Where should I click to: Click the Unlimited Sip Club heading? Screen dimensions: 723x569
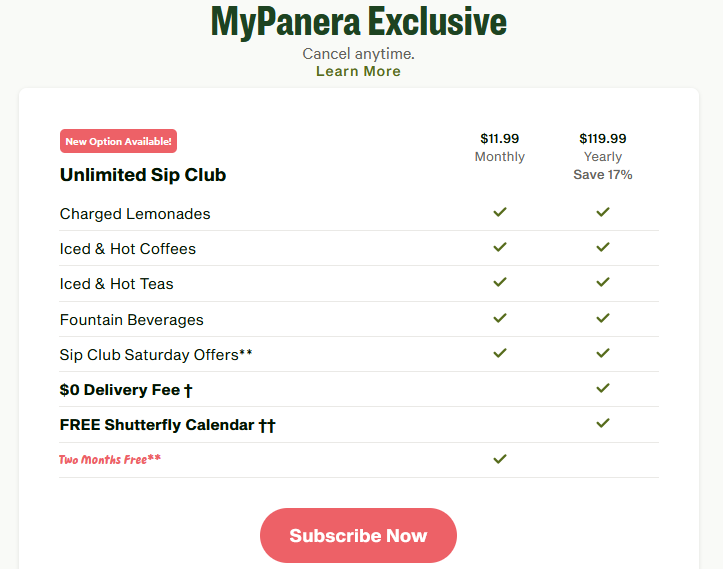(x=143, y=175)
